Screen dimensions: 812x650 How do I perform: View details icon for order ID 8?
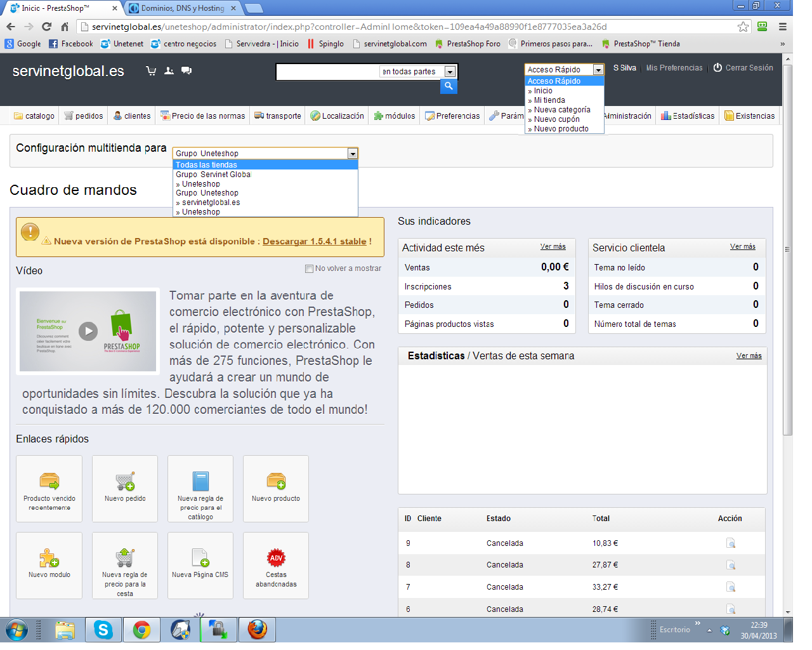(731, 565)
